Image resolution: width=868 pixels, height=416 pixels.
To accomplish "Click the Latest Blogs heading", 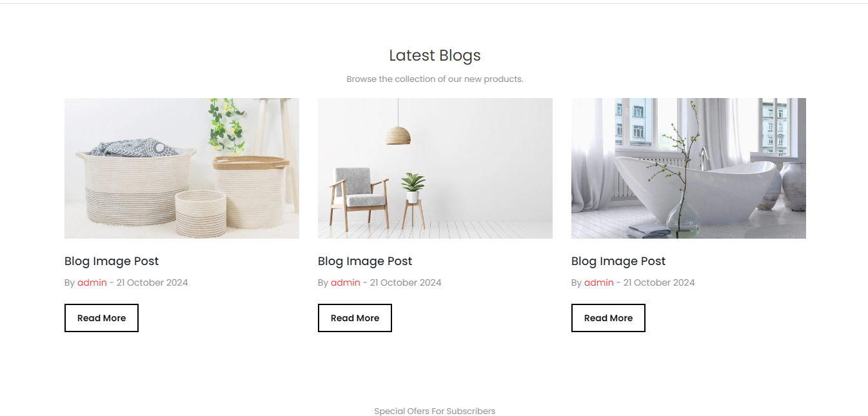I will coord(435,55).
